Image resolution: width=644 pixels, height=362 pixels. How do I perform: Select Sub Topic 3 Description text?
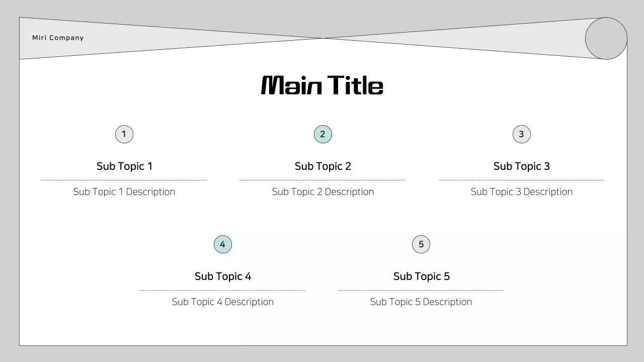click(522, 192)
